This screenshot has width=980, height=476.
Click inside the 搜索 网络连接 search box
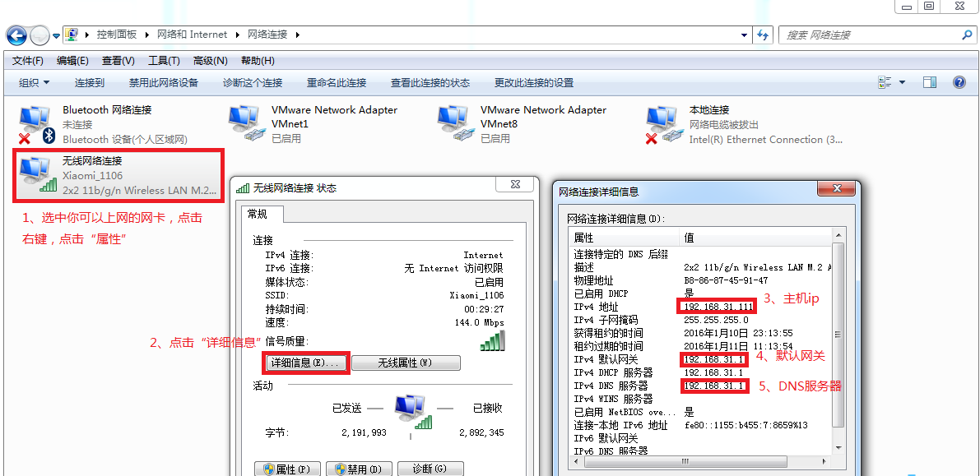click(x=872, y=35)
